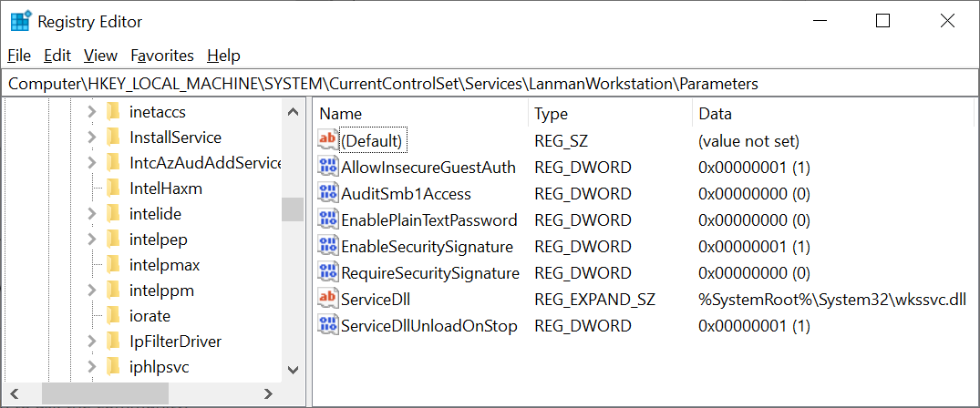Select the inetaccs folder icon
The image size is (980, 408).
click(x=114, y=112)
